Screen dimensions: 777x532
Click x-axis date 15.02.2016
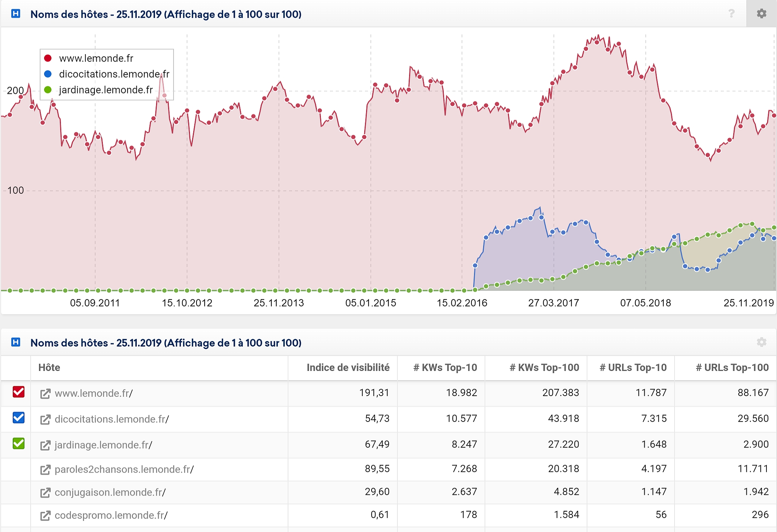462,303
